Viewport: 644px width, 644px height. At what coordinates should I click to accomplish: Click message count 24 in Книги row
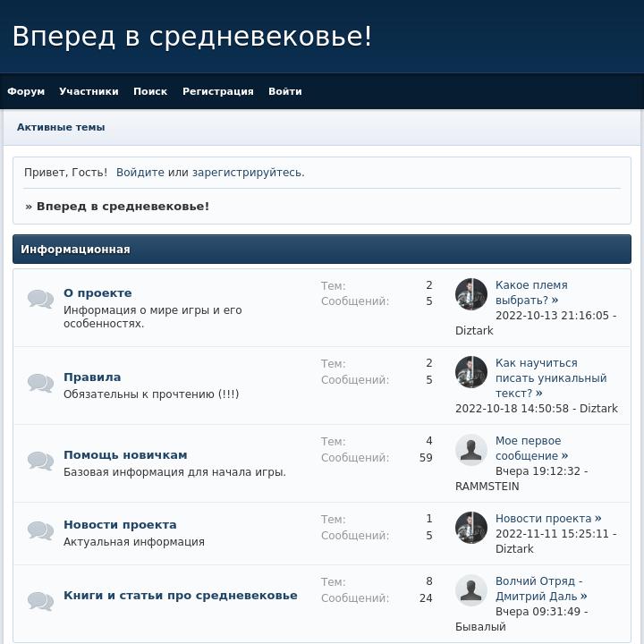[x=426, y=598]
